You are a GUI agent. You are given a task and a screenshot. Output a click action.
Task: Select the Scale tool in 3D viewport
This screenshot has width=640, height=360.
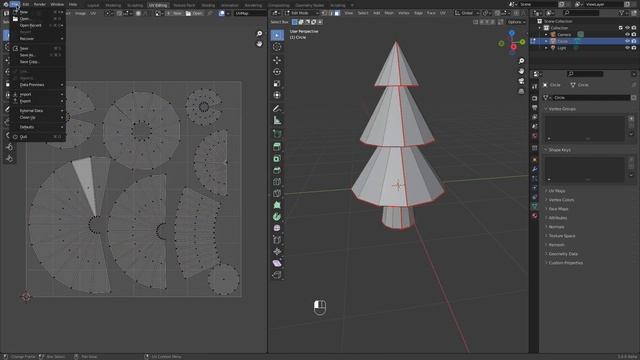point(277,84)
